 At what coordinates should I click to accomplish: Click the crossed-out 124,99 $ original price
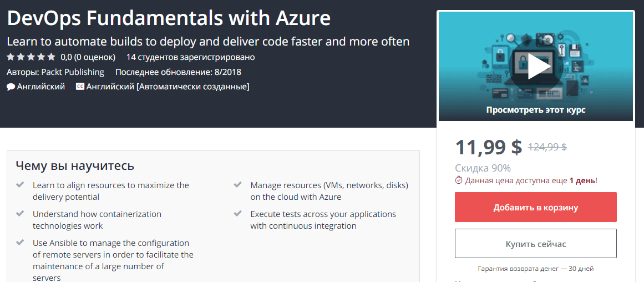tap(547, 147)
